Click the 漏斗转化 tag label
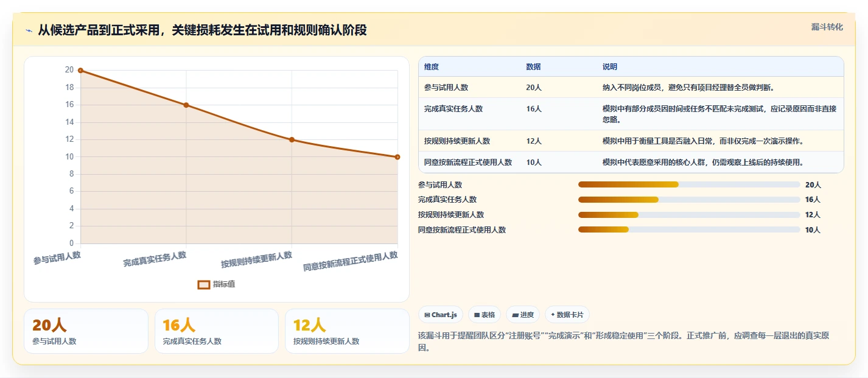The width and height of the screenshot is (868, 378). click(827, 27)
